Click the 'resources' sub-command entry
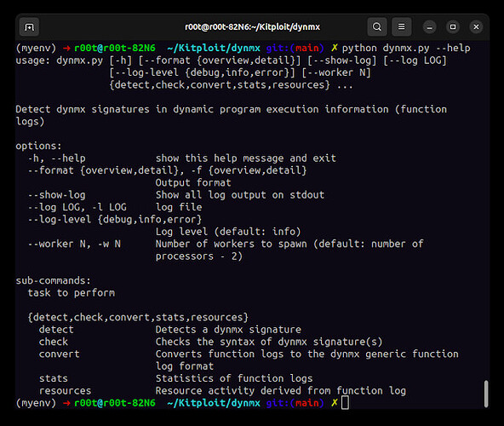This screenshot has width=504, height=426. (65, 390)
